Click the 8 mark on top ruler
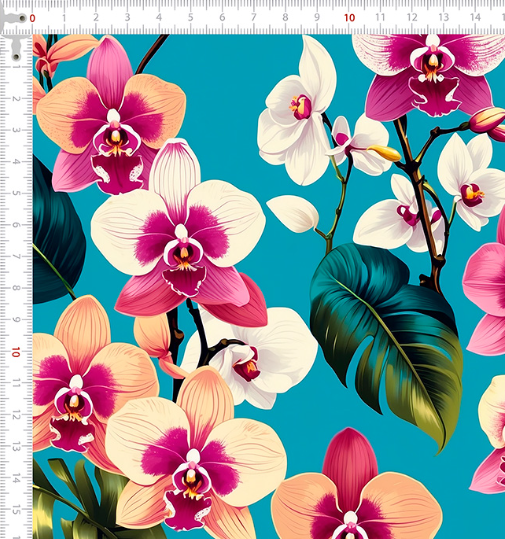This screenshot has height=539, width=505. [x=285, y=17]
